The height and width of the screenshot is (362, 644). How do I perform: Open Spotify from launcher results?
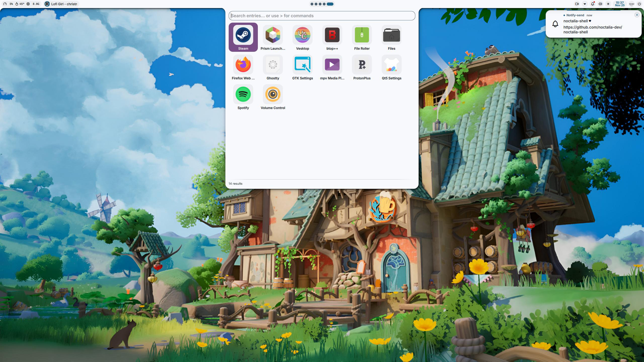[243, 97]
